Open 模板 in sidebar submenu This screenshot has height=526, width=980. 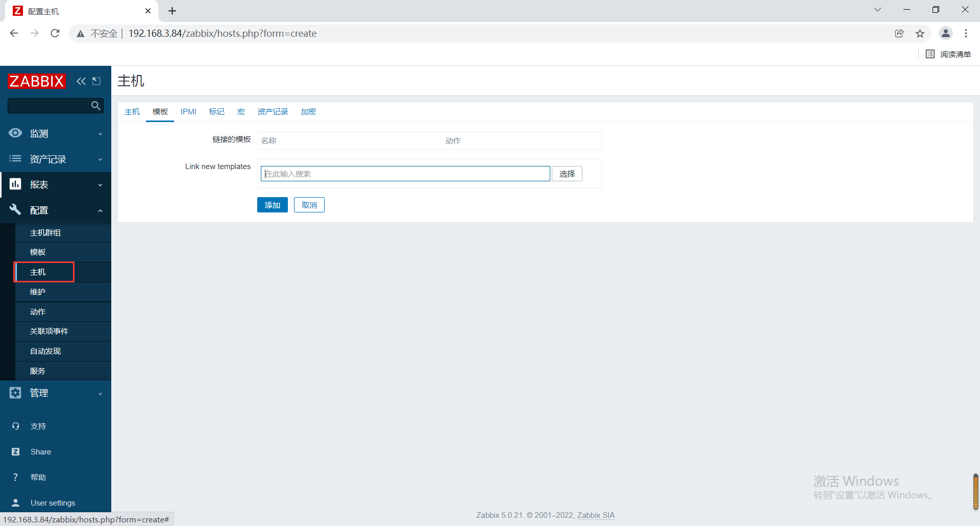pyautogui.click(x=63, y=252)
